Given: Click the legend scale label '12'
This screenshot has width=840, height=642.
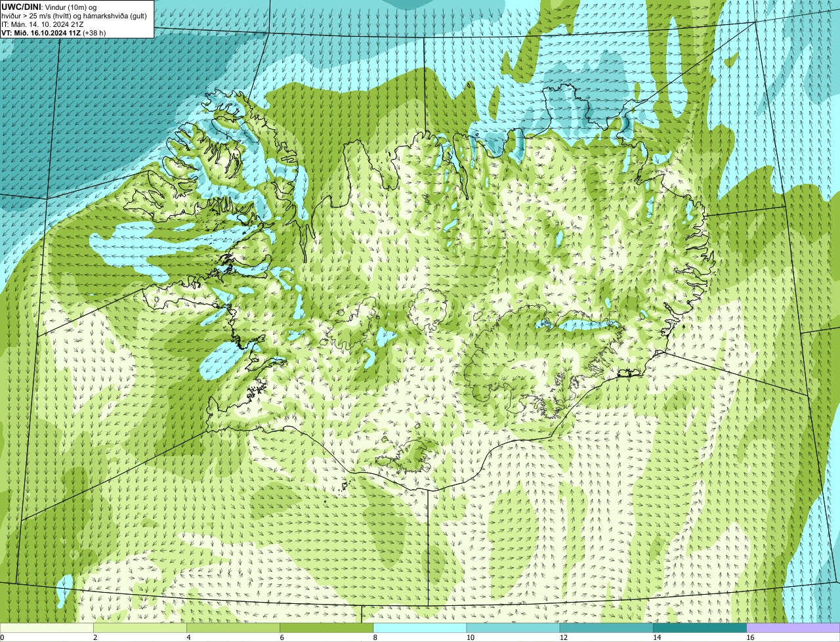Looking at the screenshot, I should tap(564, 637).
